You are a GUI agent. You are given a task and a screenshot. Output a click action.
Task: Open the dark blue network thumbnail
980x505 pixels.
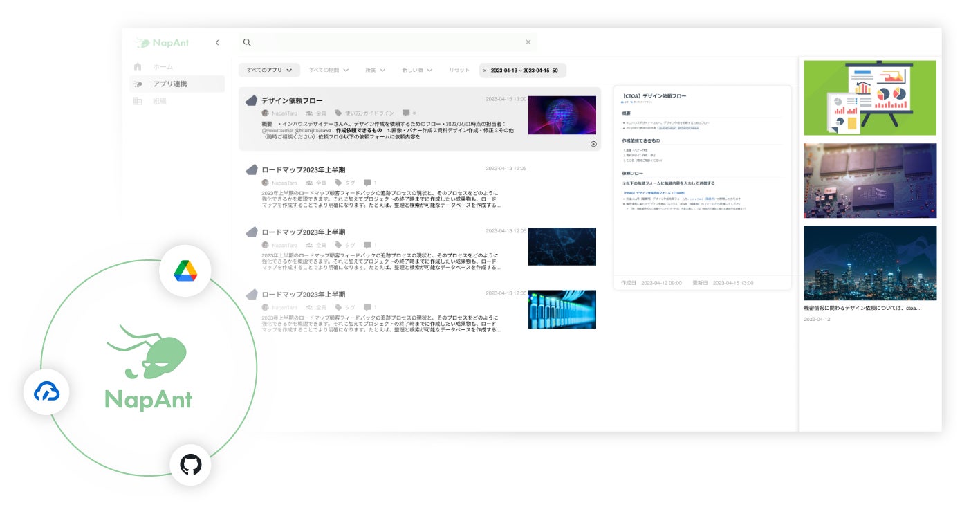pyautogui.click(x=562, y=246)
